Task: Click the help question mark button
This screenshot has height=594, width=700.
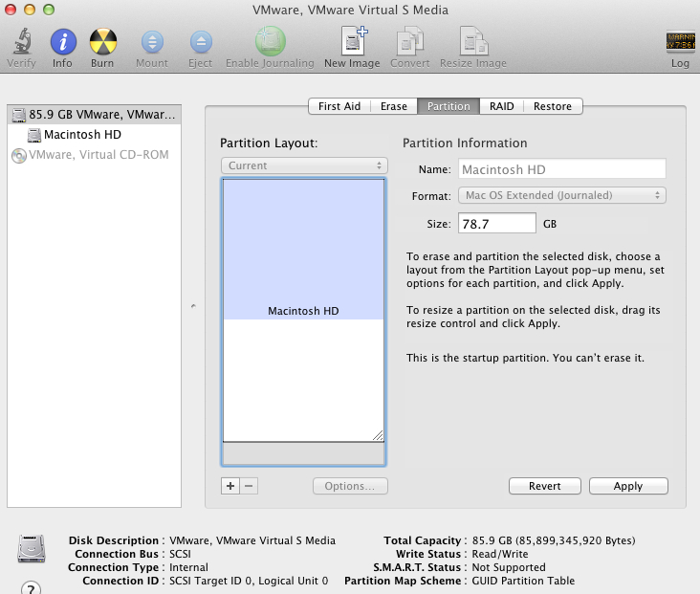Action: point(31,588)
